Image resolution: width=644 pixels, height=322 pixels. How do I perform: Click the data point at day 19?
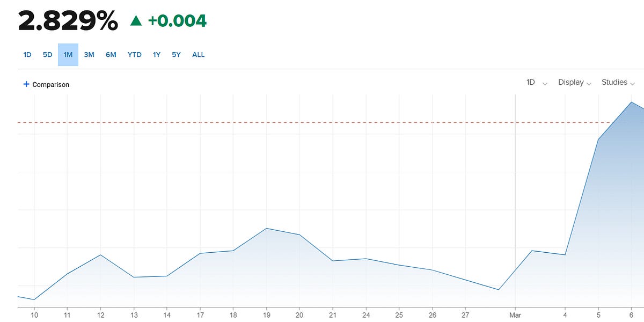pyautogui.click(x=266, y=229)
